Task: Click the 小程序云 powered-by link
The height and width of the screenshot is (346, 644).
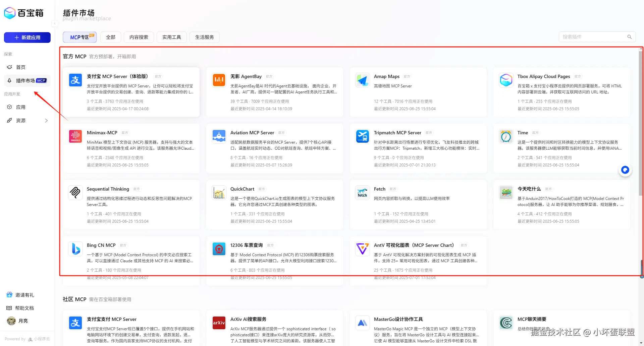Action: click(39, 339)
